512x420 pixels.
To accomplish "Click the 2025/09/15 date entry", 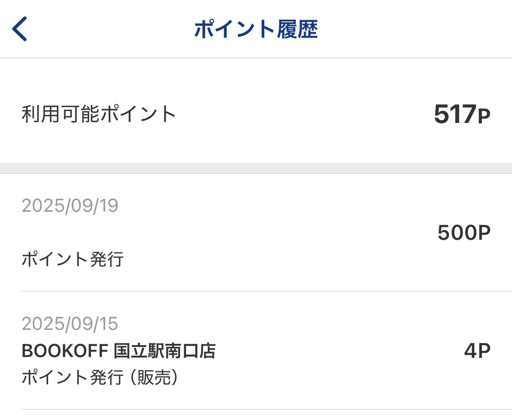I will 70,324.
